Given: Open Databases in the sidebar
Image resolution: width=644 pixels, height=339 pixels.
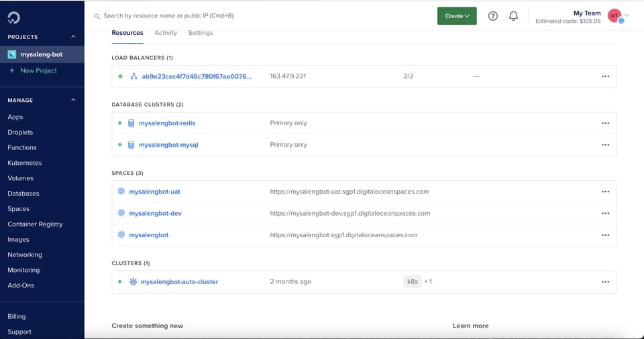Looking at the screenshot, I should pyautogui.click(x=23, y=194).
